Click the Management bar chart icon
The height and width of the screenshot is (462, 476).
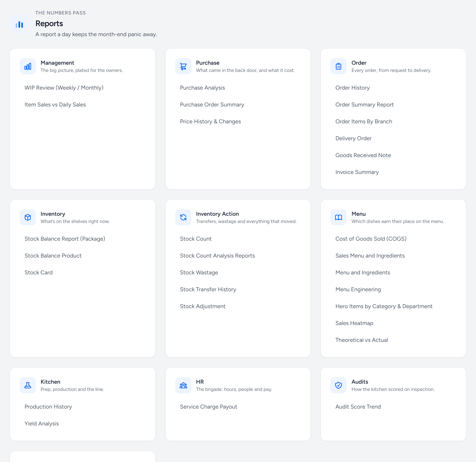click(x=28, y=66)
